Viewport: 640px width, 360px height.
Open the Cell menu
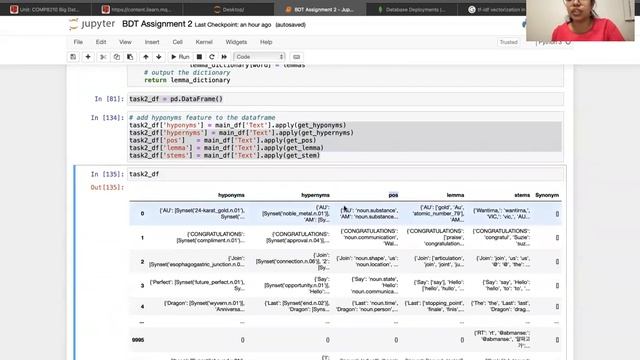178,42
